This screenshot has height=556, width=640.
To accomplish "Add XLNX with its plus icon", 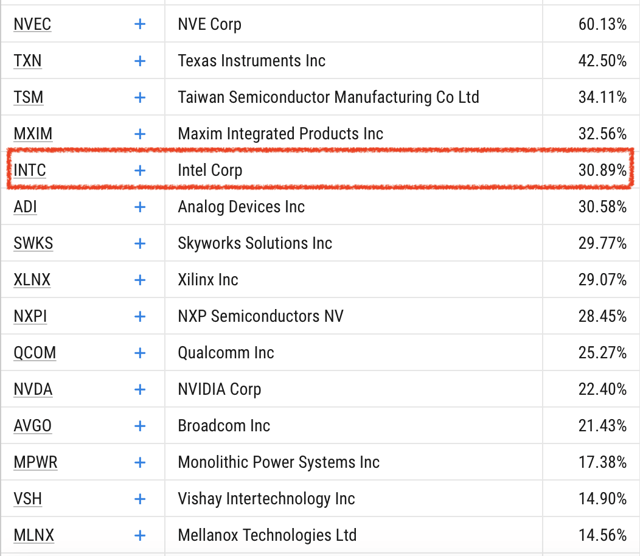I will (x=140, y=280).
